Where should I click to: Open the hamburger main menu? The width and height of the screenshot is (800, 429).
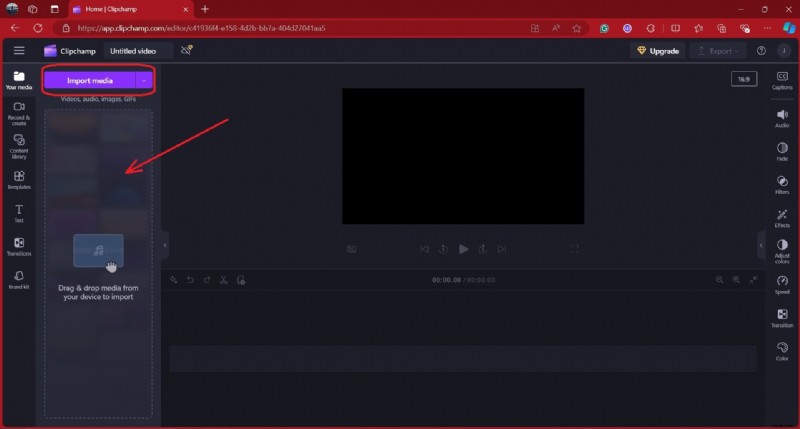pyautogui.click(x=19, y=51)
